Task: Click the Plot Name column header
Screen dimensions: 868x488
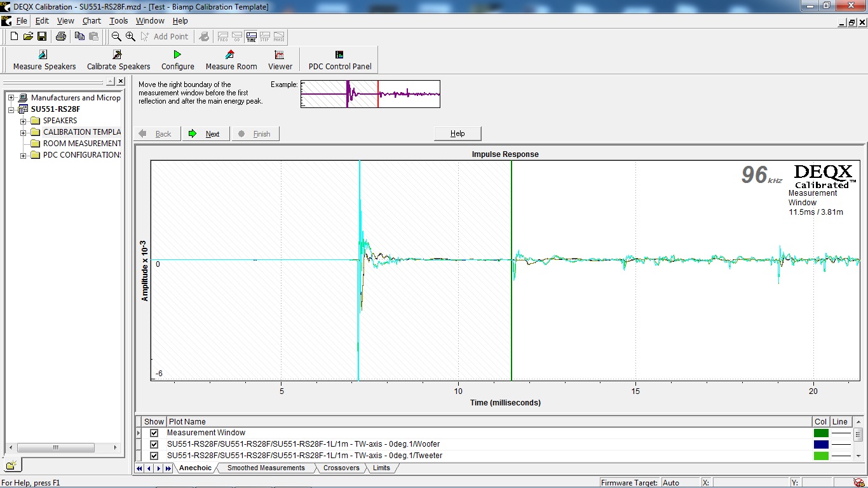Action: [489, 421]
